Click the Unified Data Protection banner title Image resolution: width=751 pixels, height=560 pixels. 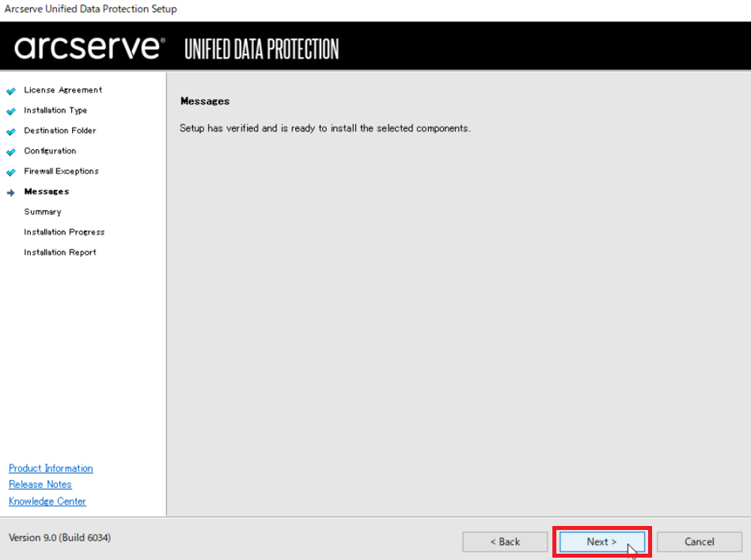tap(261, 49)
